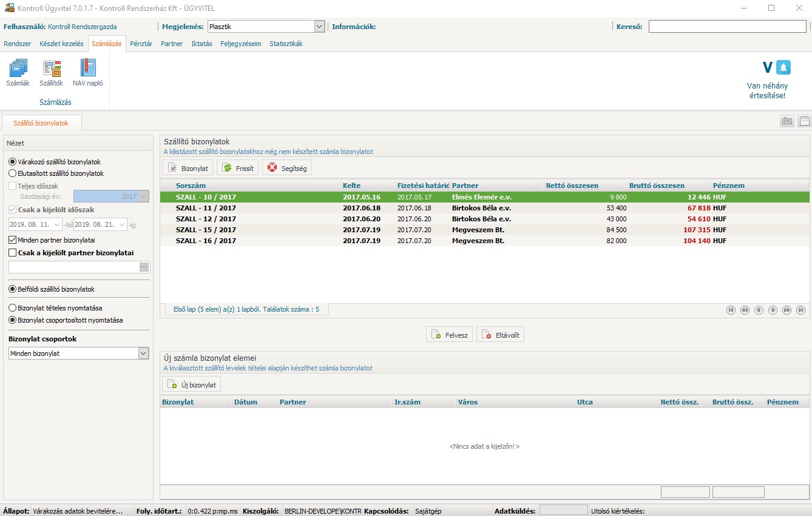Click the window layout icon beside keyboard

tap(804, 121)
